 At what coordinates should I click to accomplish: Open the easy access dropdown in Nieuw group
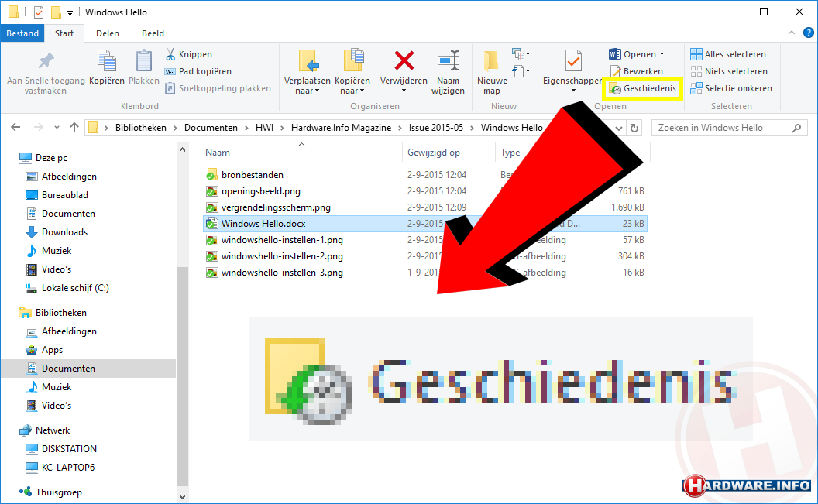click(521, 71)
